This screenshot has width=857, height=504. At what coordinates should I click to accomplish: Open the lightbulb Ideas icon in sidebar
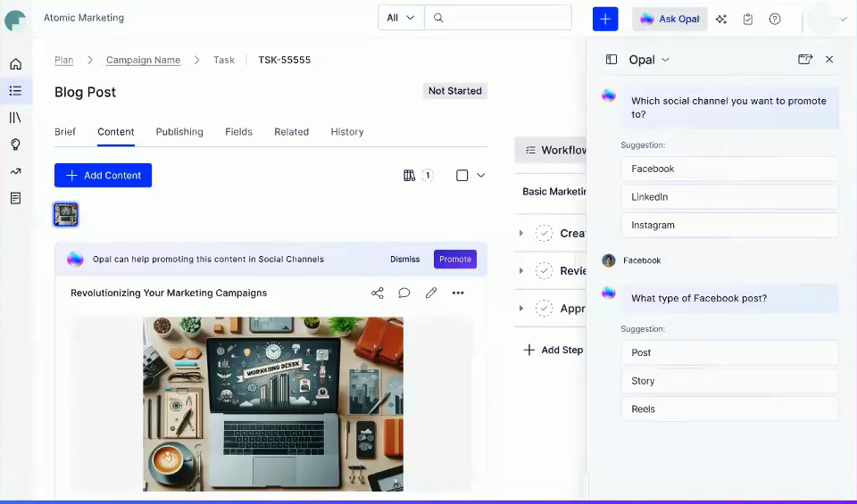[16, 145]
